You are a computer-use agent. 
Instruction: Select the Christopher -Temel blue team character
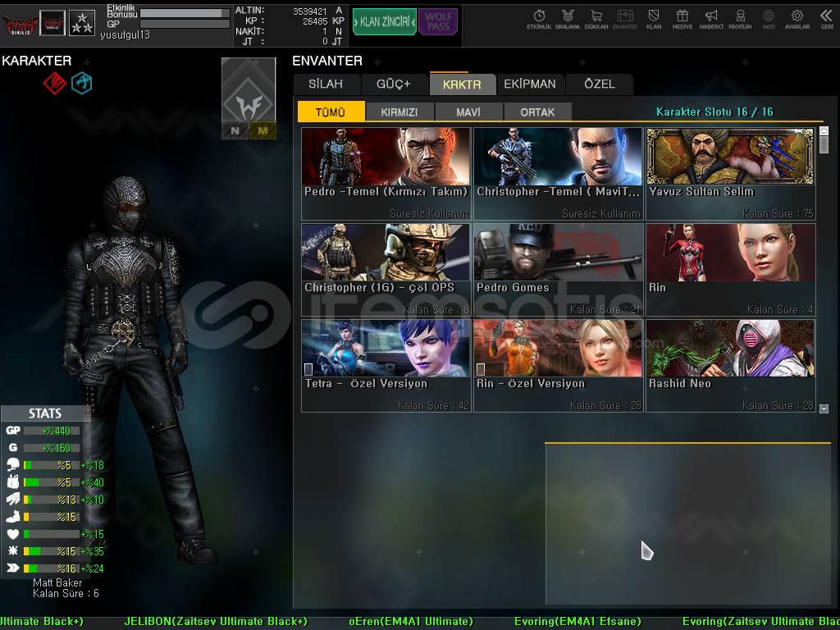click(x=558, y=174)
